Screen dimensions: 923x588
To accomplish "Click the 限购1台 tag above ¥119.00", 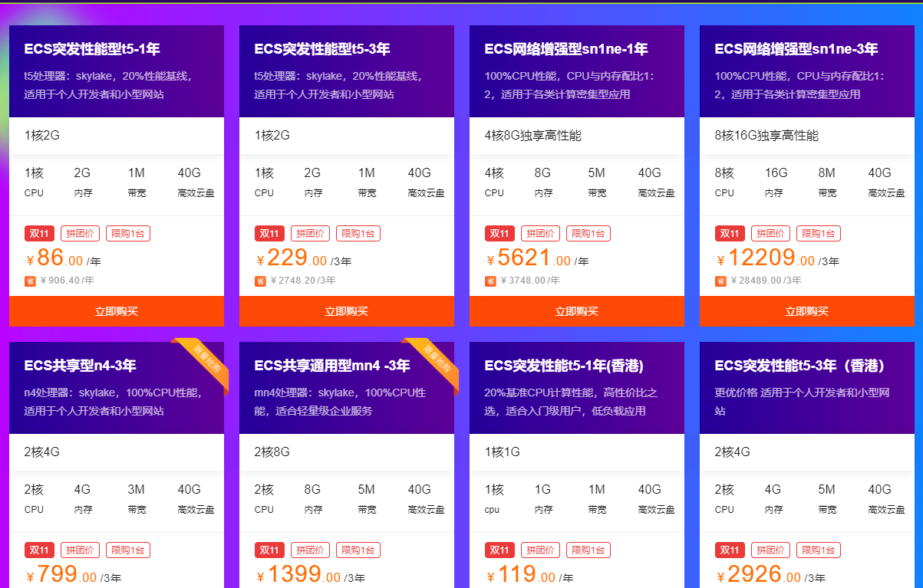I will point(588,550).
